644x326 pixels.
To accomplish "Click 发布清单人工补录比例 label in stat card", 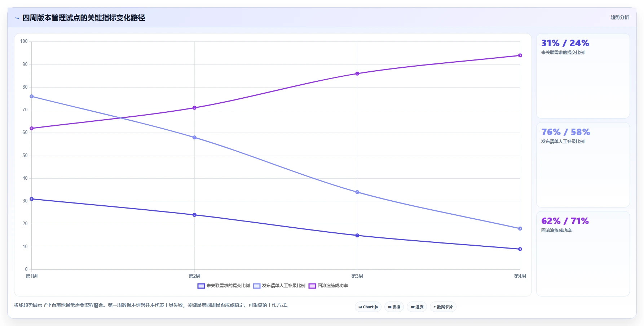I will click(x=563, y=142).
